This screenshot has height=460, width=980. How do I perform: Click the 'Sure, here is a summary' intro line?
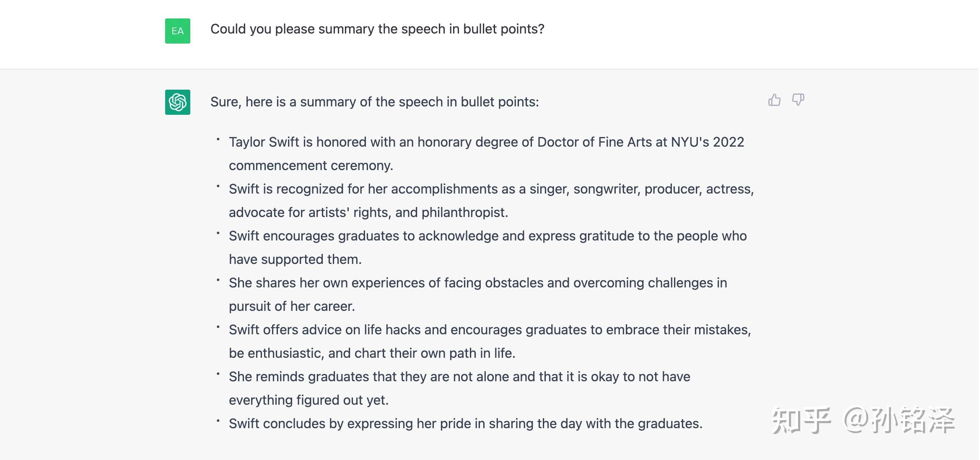(x=375, y=102)
